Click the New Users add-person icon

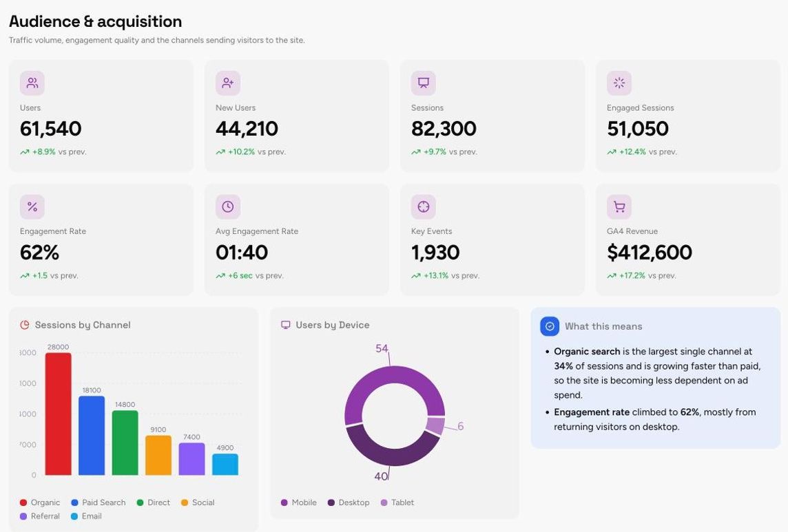(228, 83)
